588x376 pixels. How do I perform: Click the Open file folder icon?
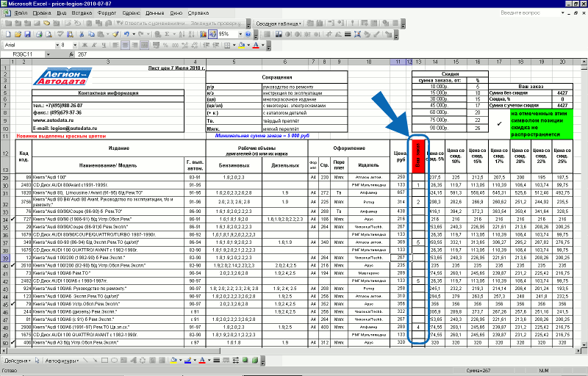(18, 34)
